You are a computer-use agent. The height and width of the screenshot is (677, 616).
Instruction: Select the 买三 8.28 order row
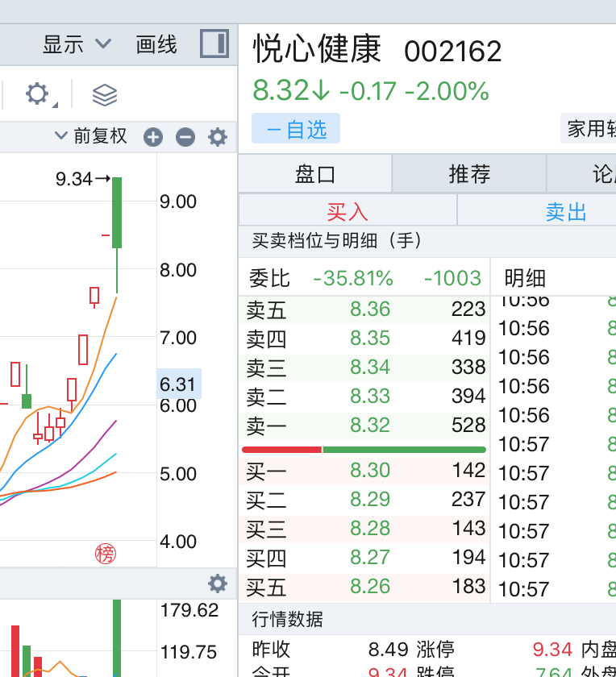(x=365, y=529)
